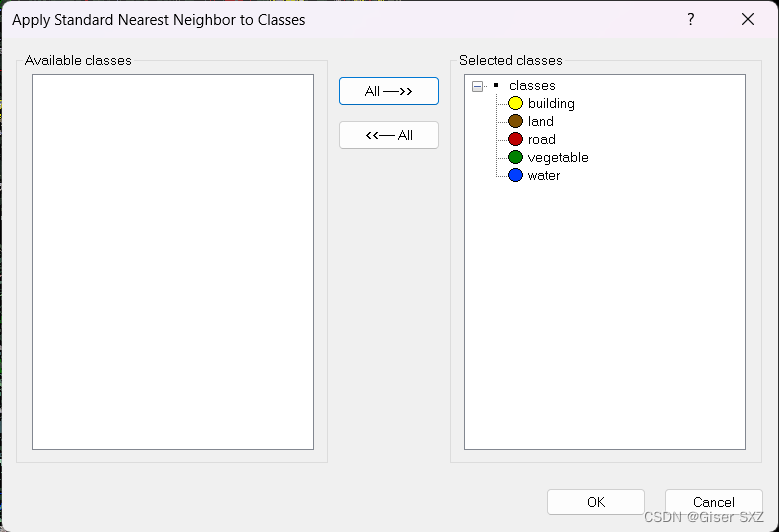Viewport: 779px width, 532px height.
Task: Close the Apply Standard Nearest Neighbor dialog
Action: tap(748, 19)
